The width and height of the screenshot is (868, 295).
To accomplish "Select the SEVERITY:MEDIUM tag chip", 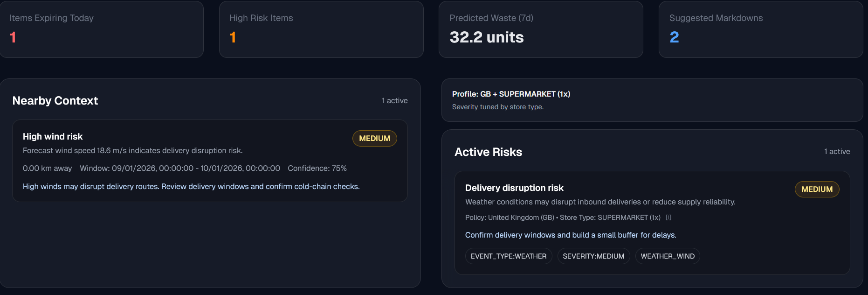I will pos(593,256).
